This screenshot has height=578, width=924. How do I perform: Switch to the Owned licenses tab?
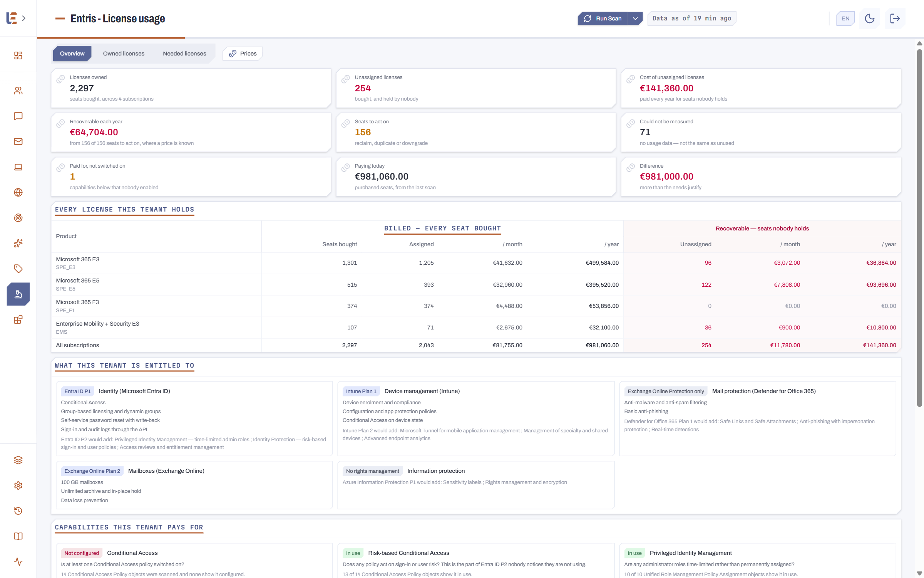[124, 54]
